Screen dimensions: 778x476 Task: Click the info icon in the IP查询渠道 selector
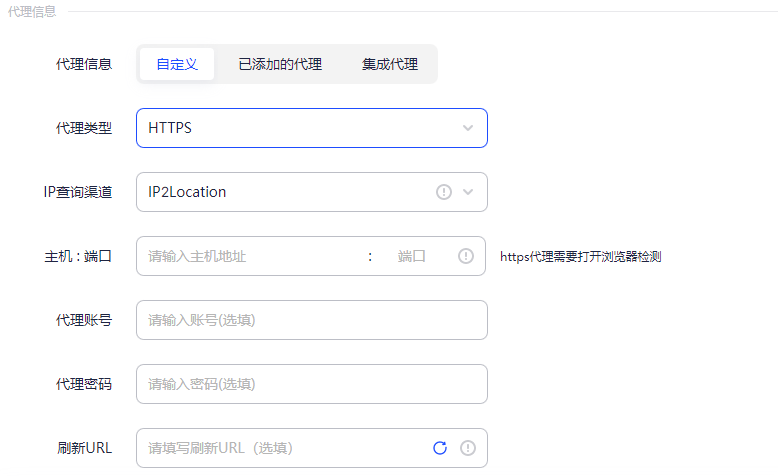tap(444, 192)
